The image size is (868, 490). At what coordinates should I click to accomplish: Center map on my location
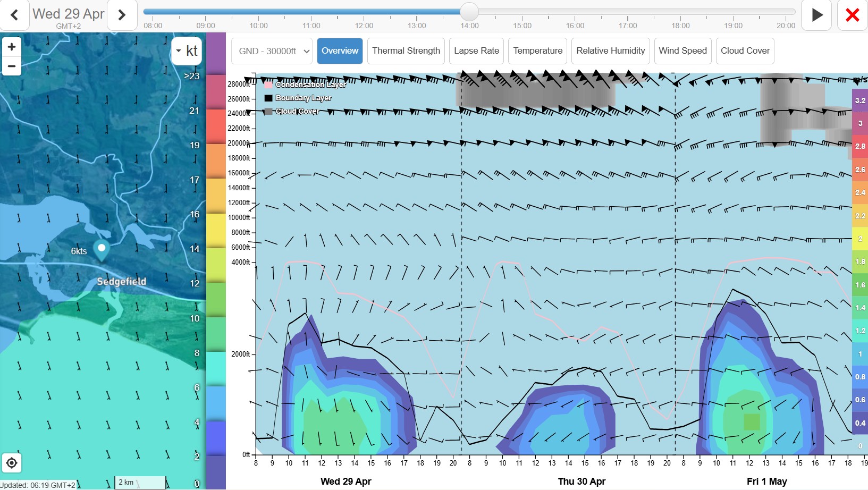pos(12,463)
